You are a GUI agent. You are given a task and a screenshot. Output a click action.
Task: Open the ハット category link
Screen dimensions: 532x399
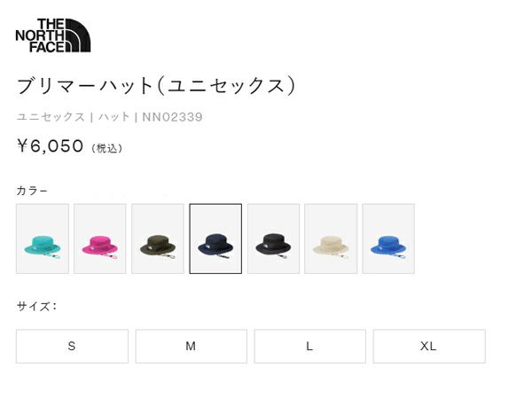(114, 117)
